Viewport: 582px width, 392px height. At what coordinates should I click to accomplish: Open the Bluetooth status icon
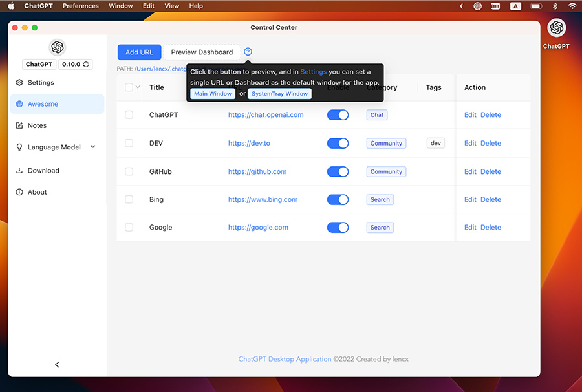tap(555, 6)
